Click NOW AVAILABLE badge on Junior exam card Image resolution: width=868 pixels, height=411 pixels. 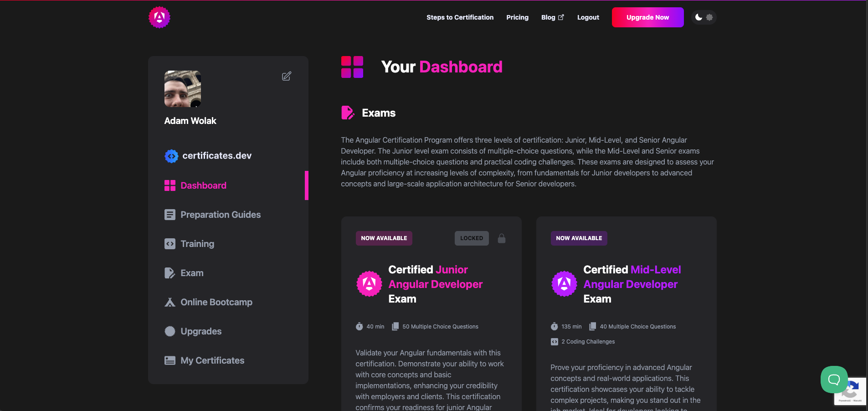tap(384, 238)
